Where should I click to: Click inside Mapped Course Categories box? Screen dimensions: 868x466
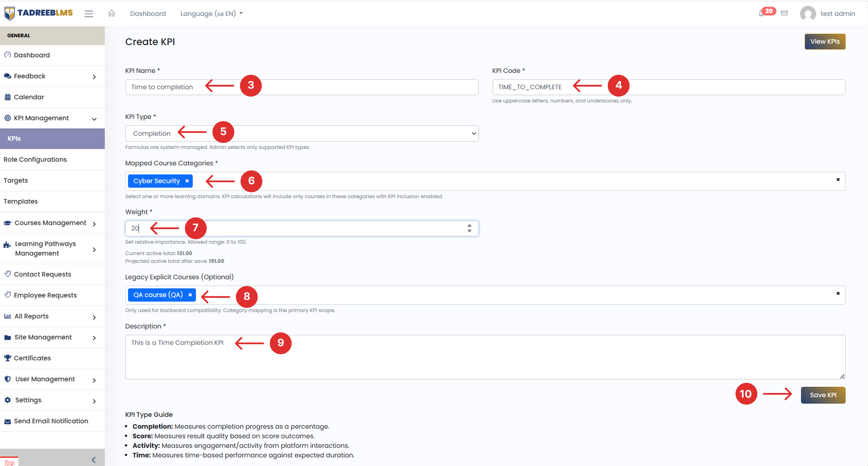pyautogui.click(x=485, y=181)
